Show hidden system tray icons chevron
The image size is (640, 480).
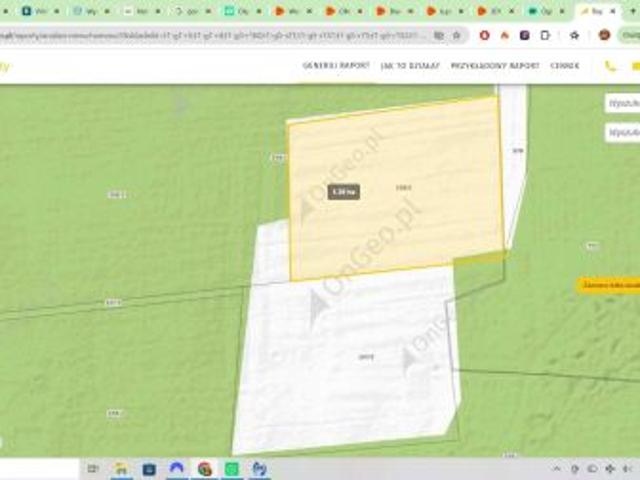click(557, 469)
